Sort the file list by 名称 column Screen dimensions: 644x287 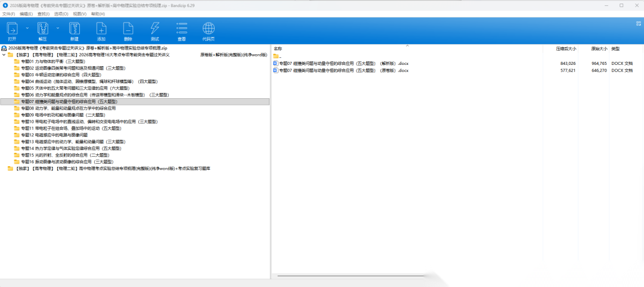point(278,48)
